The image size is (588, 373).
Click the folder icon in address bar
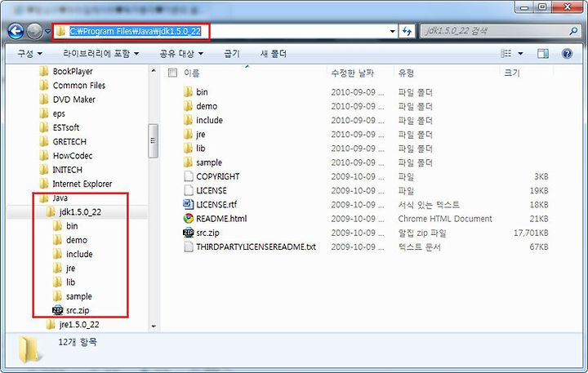tap(60, 32)
